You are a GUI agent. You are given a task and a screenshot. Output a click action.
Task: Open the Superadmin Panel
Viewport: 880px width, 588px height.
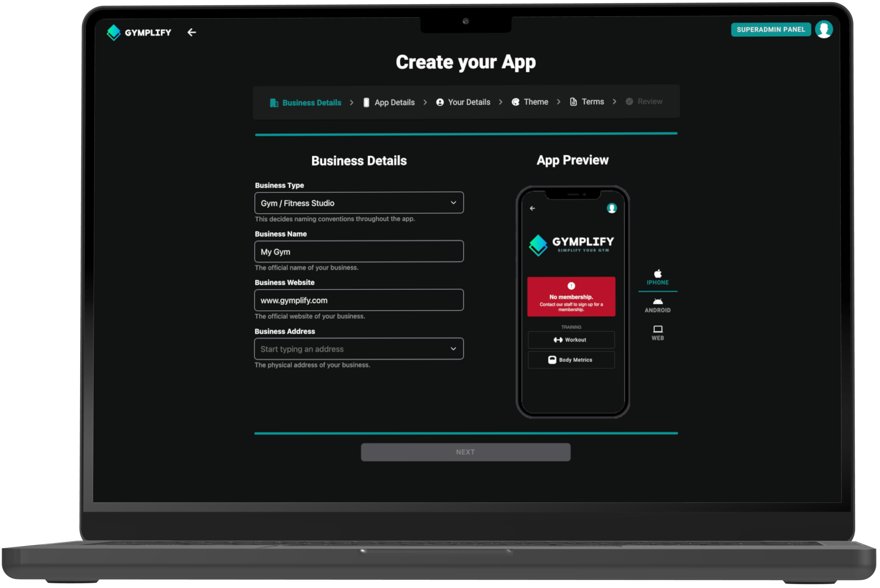pos(770,29)
